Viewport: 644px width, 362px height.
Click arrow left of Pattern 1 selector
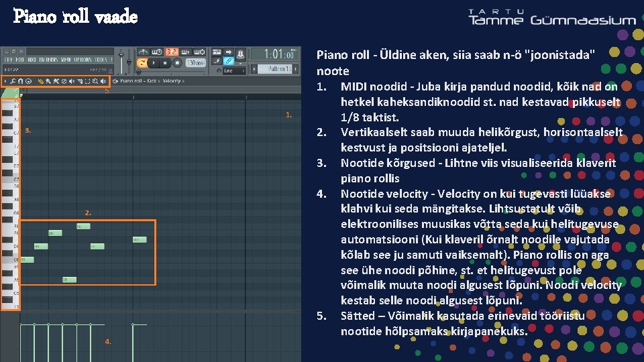click(254, 69)
